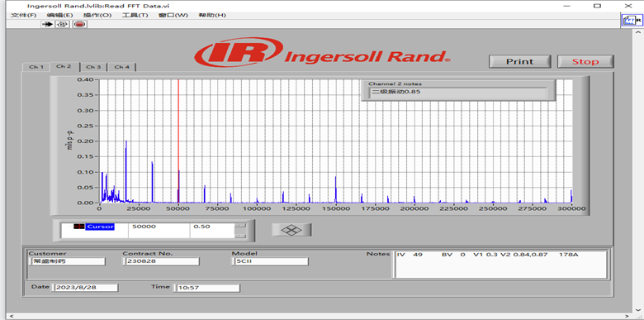Click the diamond cursor mover button
The width and height of the screenshot is (644, 320).
coord(291,230)
